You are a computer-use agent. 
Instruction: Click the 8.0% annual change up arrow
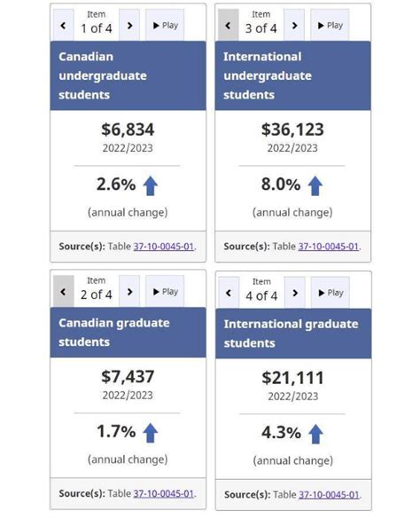(x=315, y=186)
